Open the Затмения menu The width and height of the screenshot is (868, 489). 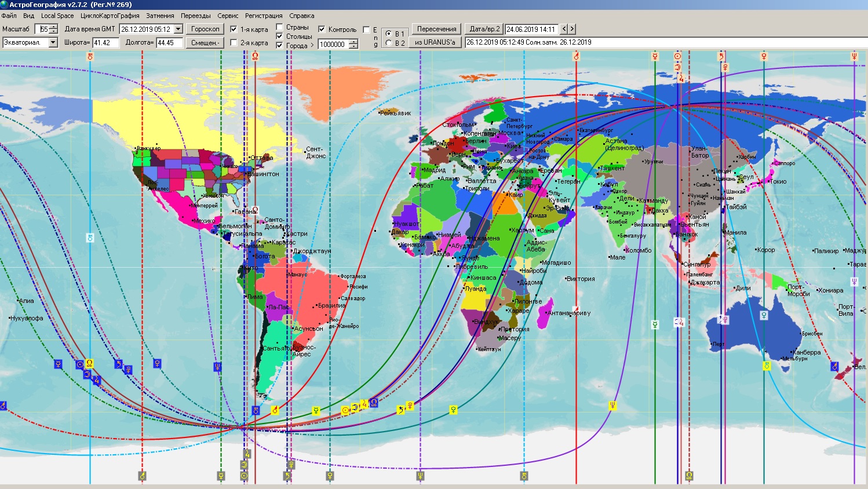[160, 16]
